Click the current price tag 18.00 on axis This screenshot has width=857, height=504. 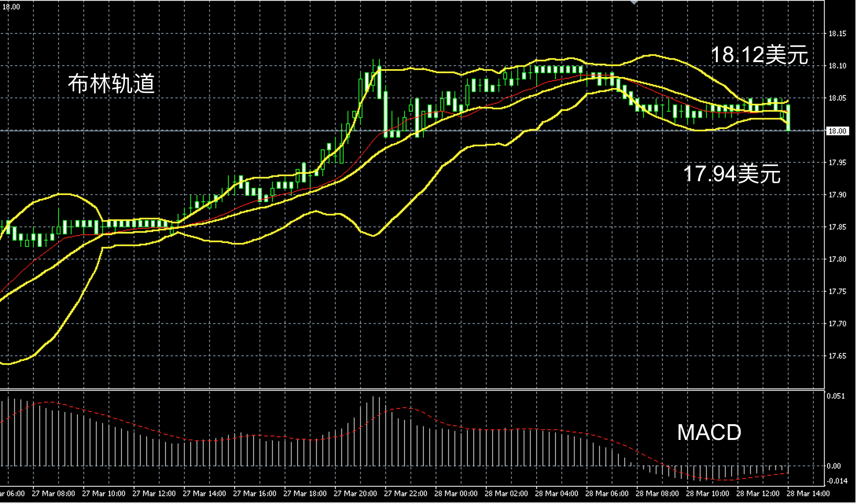[x=837, y=131]
